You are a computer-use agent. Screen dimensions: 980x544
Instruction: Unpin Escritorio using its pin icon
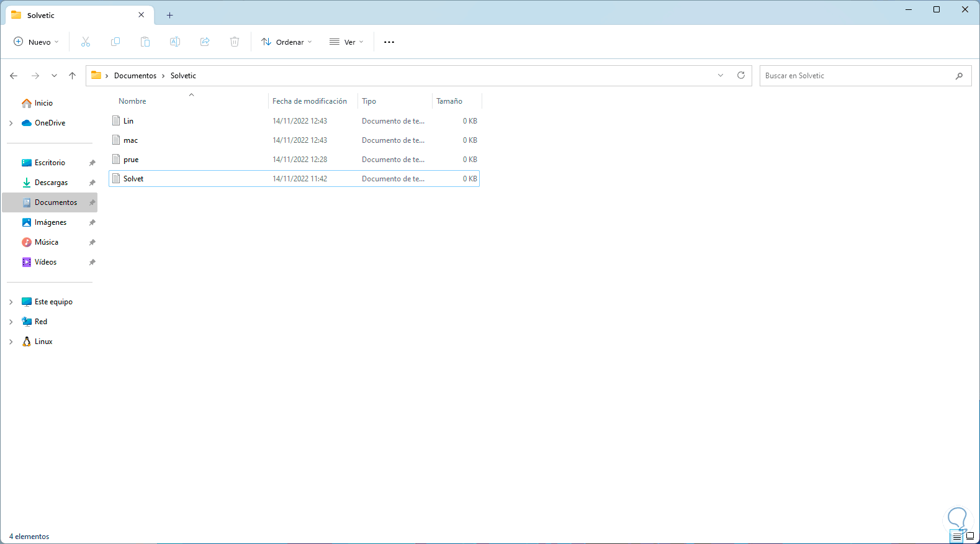tap(92, 163)
